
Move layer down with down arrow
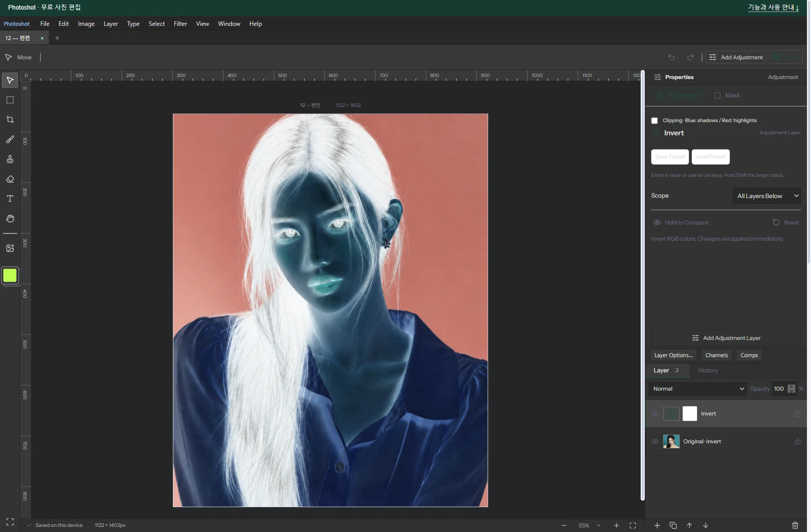pos(706,525)
